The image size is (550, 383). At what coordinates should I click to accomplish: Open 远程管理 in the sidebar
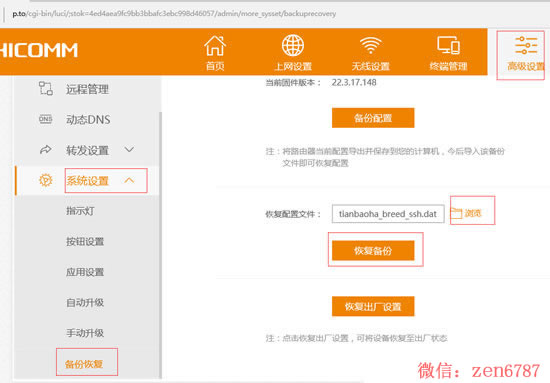coord(87,89)
